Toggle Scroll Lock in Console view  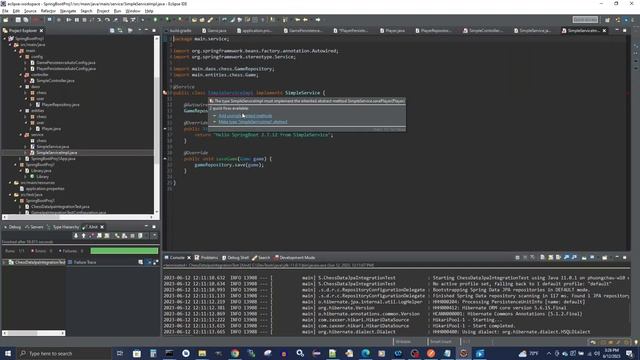click(x=551, y=258)
